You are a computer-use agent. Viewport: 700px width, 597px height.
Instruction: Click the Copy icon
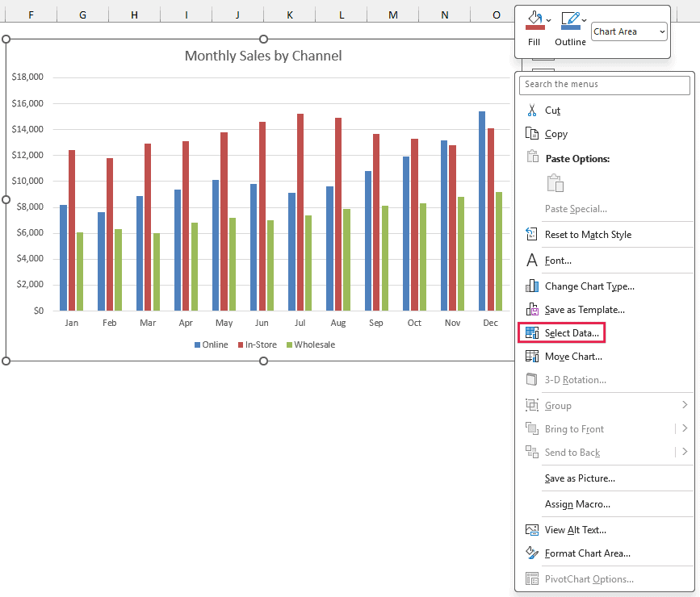tap(532, 133)
